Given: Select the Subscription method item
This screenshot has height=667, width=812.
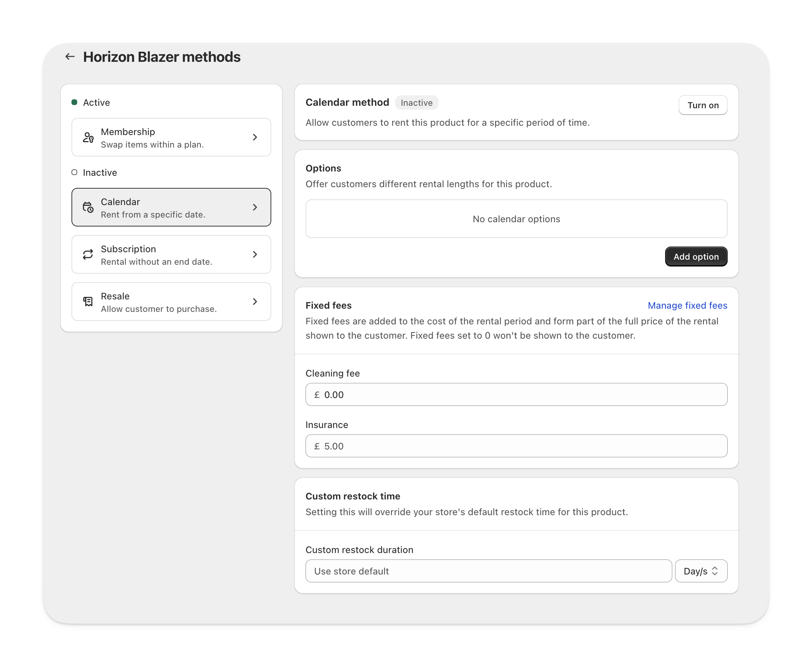Looking at the screenshot, I should coord(171,254).
